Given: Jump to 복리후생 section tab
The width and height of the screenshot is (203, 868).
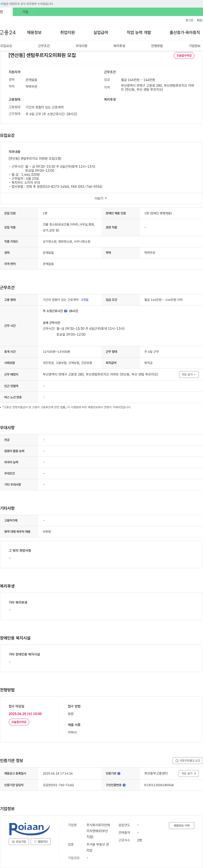Looking at the screenshot, I should click(119, 46).
